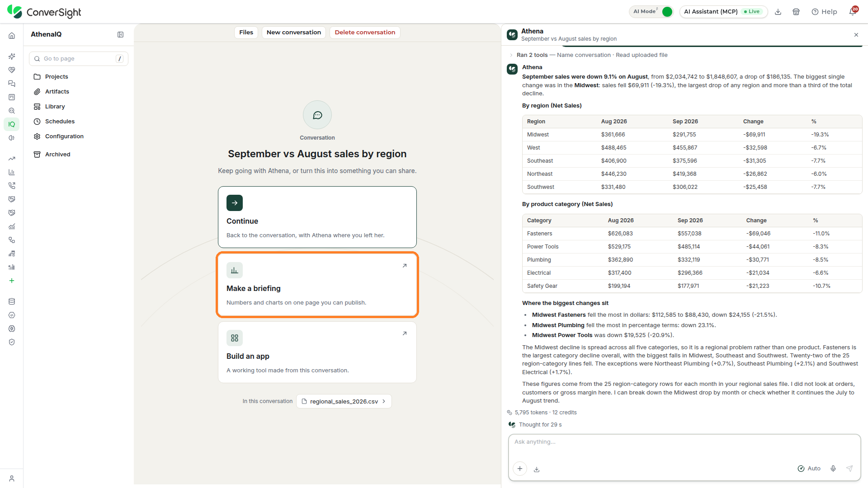Select the Make a briefing card
The image size is (868, 488).
point(317,285)
